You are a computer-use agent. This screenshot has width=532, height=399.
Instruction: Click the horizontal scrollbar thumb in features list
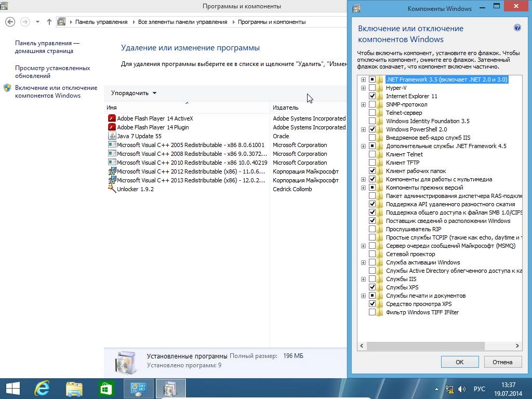425,345
